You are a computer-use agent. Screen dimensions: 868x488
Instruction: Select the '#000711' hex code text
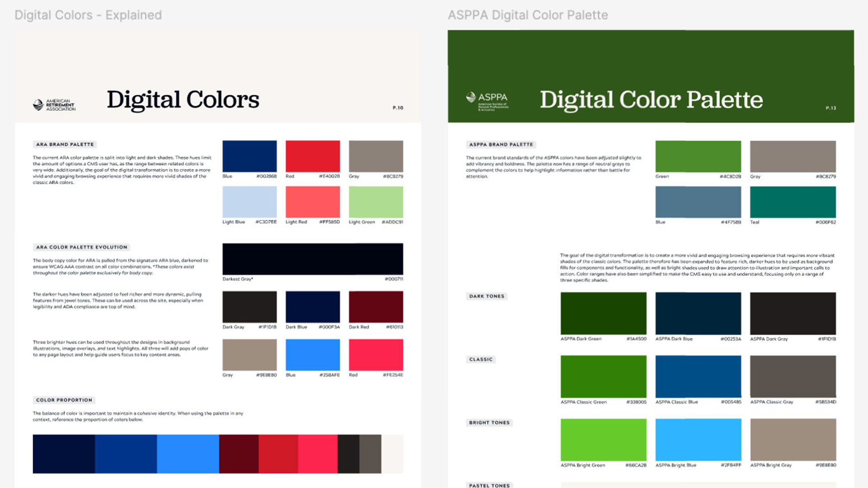click(394, 279)
